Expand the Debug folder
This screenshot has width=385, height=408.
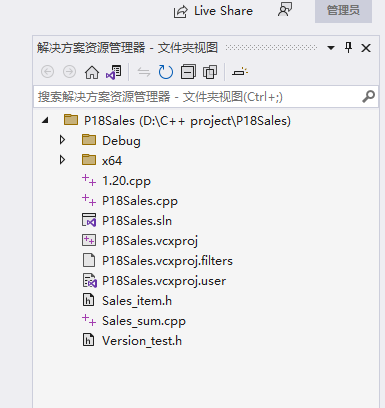tap(62, 140)
